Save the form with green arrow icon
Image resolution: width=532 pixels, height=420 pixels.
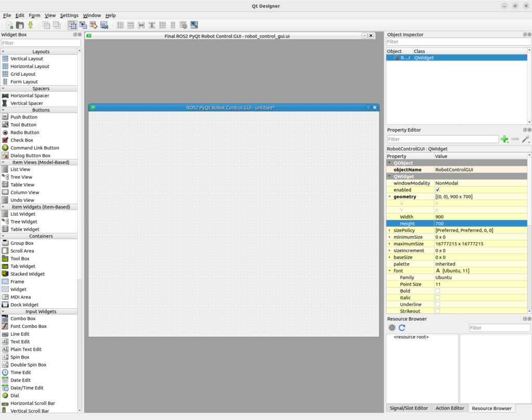31,25
